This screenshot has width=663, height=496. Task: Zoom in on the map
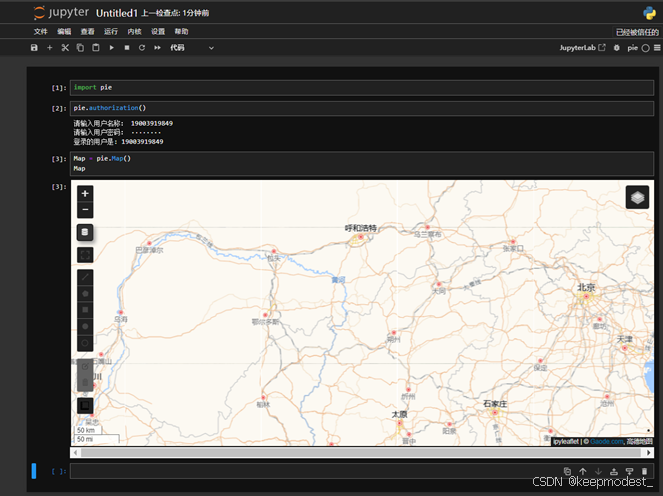[x=85, y=194]
